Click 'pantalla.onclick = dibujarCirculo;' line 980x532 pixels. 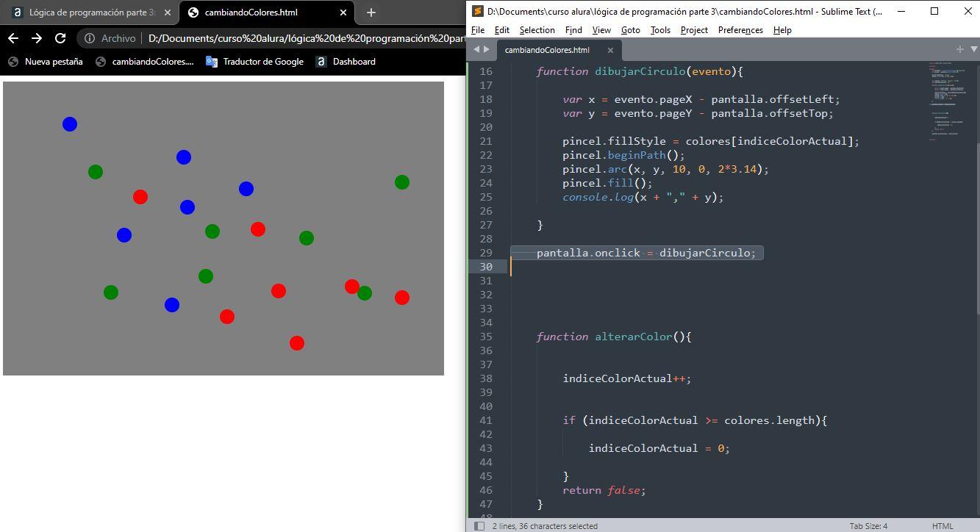[646, 253]
